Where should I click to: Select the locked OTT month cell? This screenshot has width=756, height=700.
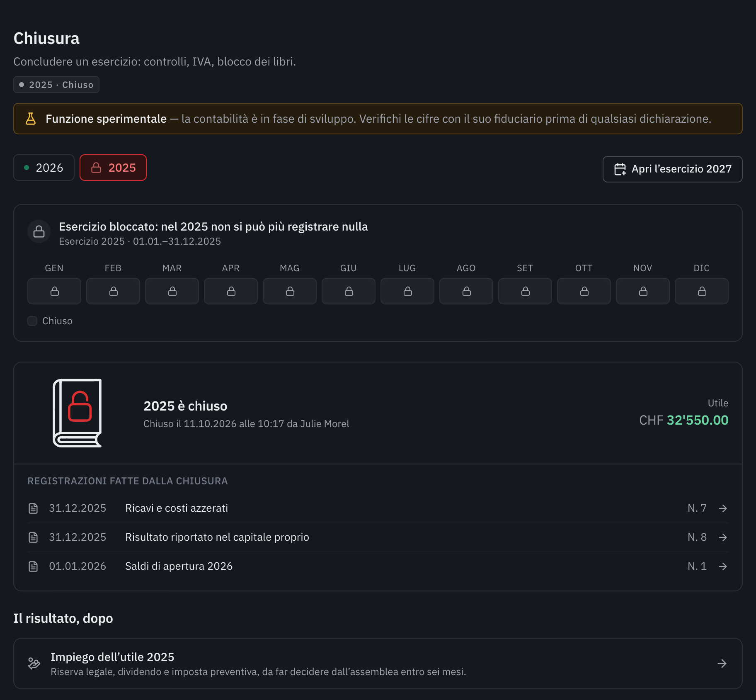point(584,291)
